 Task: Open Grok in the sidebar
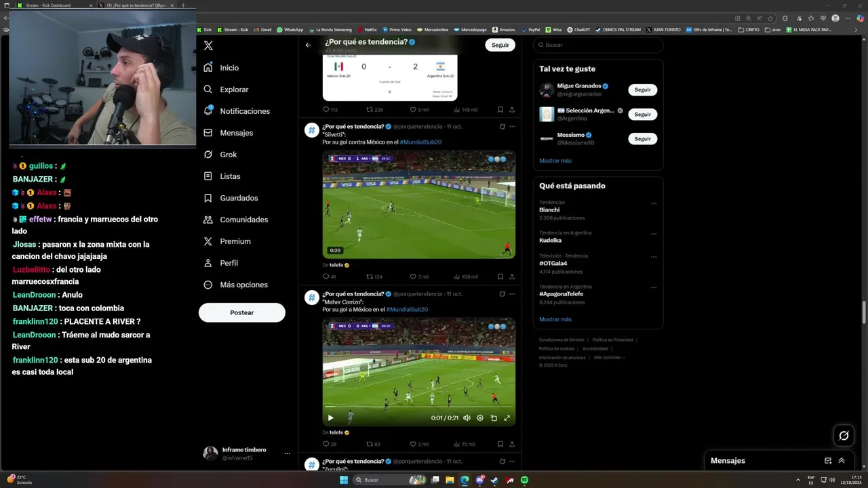click(x=220, y=155)
